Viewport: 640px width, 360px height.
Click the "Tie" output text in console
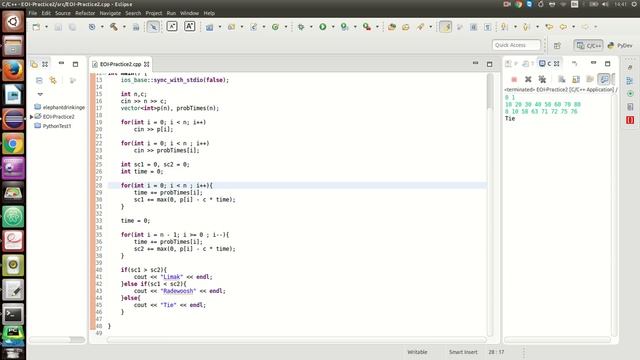click(510, 119)
